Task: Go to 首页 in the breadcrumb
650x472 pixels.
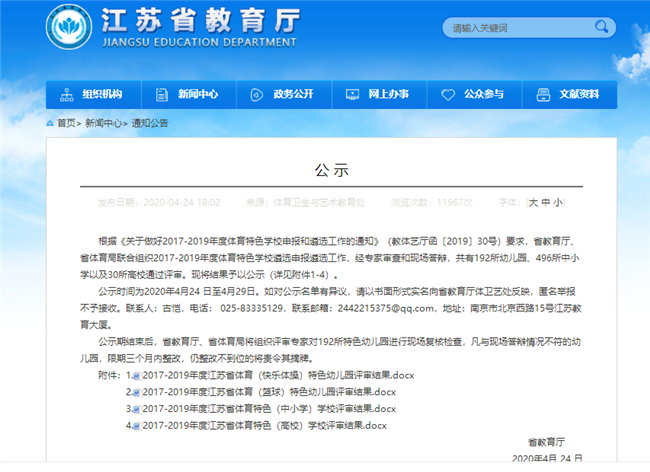Action: (x=66, y=123)
